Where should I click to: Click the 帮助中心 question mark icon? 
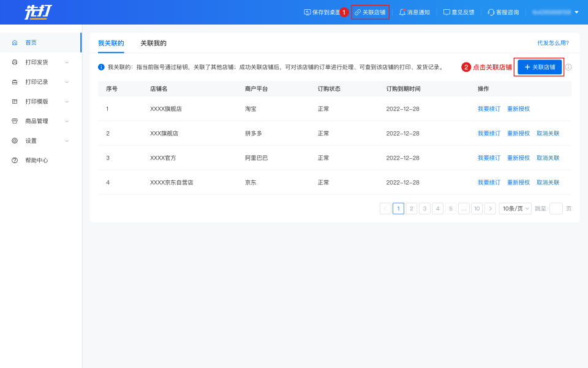click(x=15, y=160)
